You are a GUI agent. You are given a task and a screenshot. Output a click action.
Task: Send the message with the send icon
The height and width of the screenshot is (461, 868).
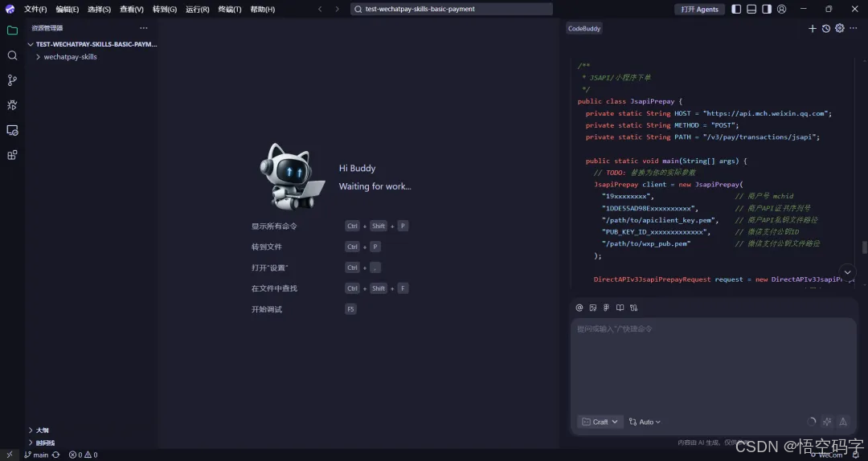[843, 422]
